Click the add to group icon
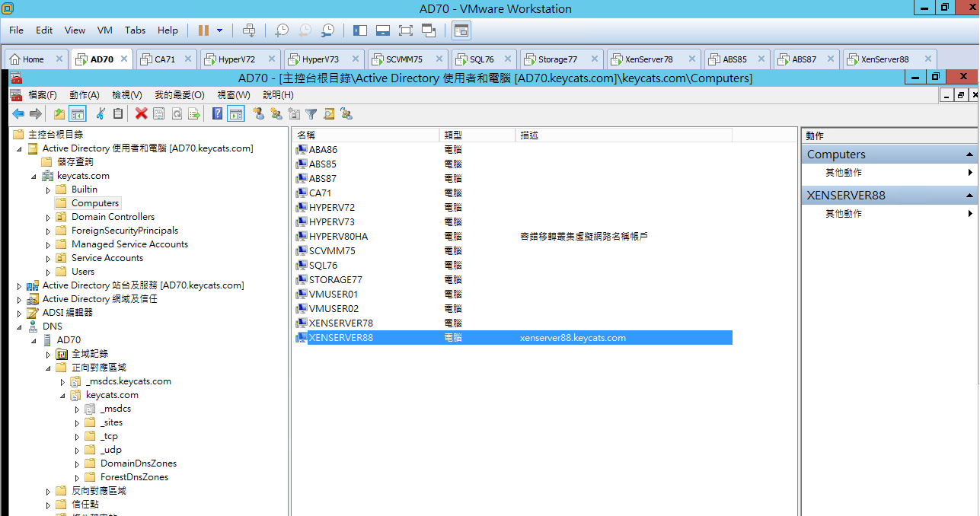 [346, 114]
